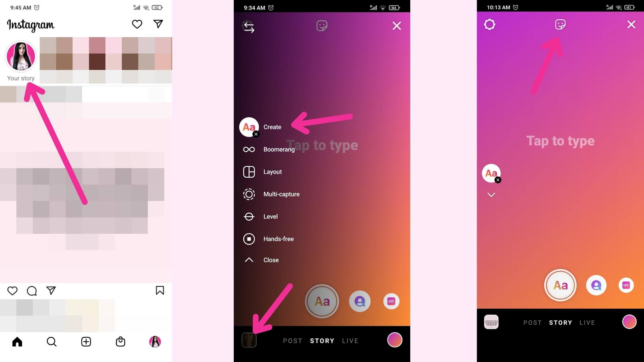The width and height of the screenshot is (644, 362).
Task: Tap the Layout mode icon
Action: [x=249, y=172]
